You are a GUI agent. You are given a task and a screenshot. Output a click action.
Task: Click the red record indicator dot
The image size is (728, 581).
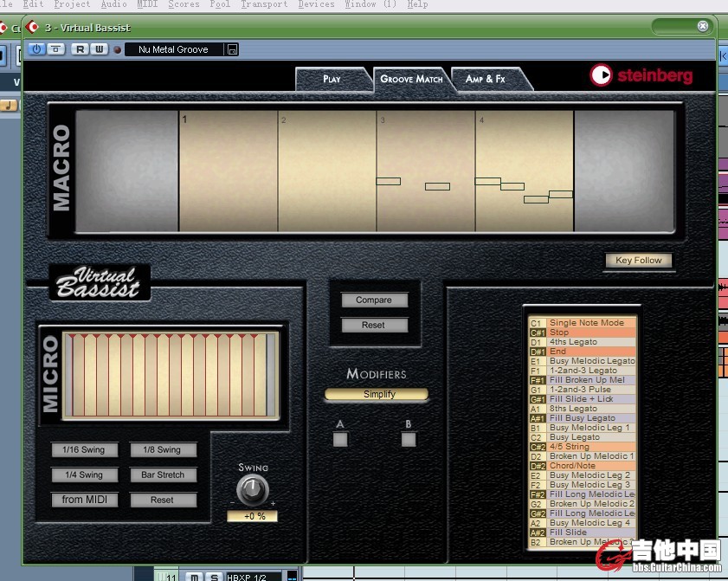coord(118,49)
